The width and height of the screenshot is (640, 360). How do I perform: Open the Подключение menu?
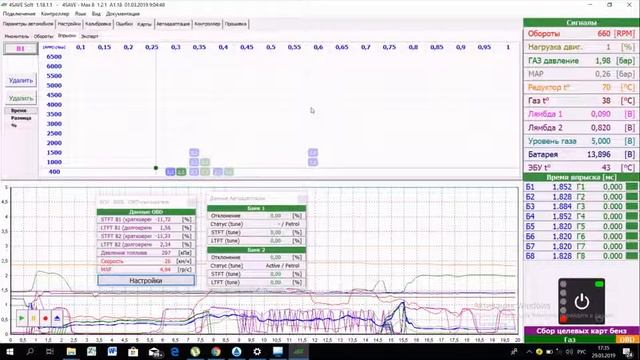(x=19, y=14)
